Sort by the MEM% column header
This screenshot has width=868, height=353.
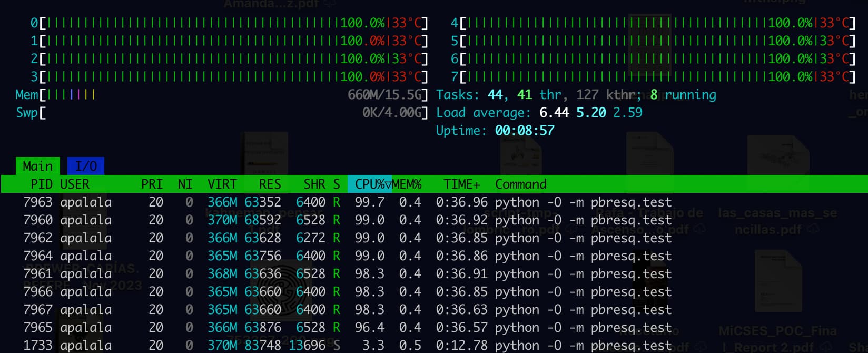coord(407,184)
